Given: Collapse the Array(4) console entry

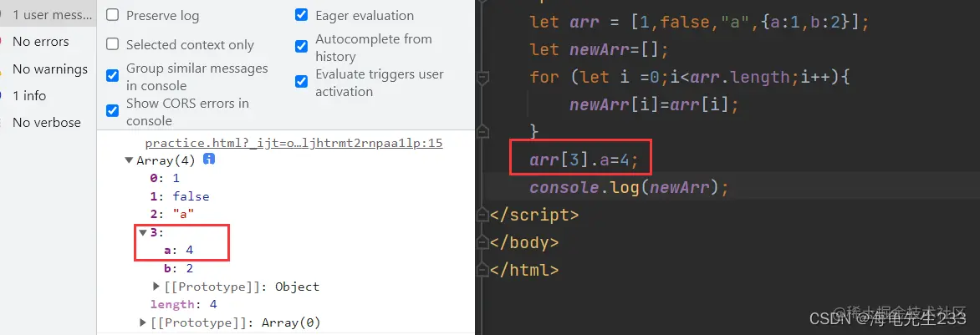Looking at the screenshot, I should (130, 160).
